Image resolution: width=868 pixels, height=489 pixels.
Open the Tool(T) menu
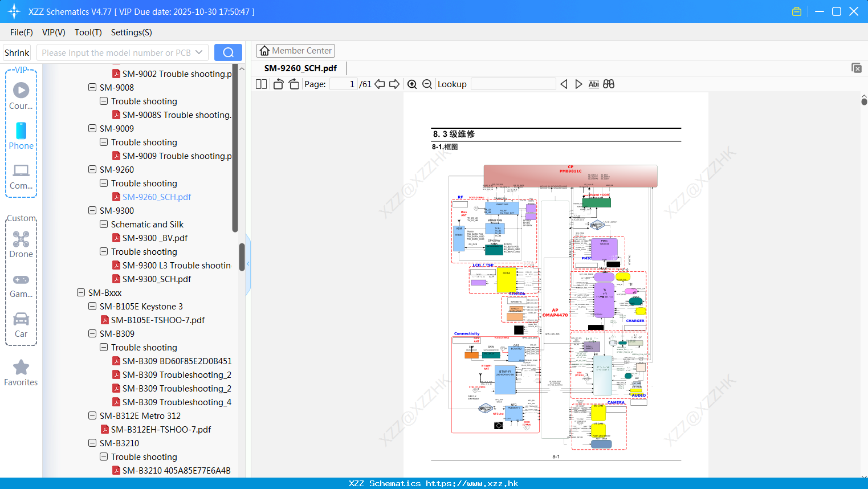click(x=88, y=32)
